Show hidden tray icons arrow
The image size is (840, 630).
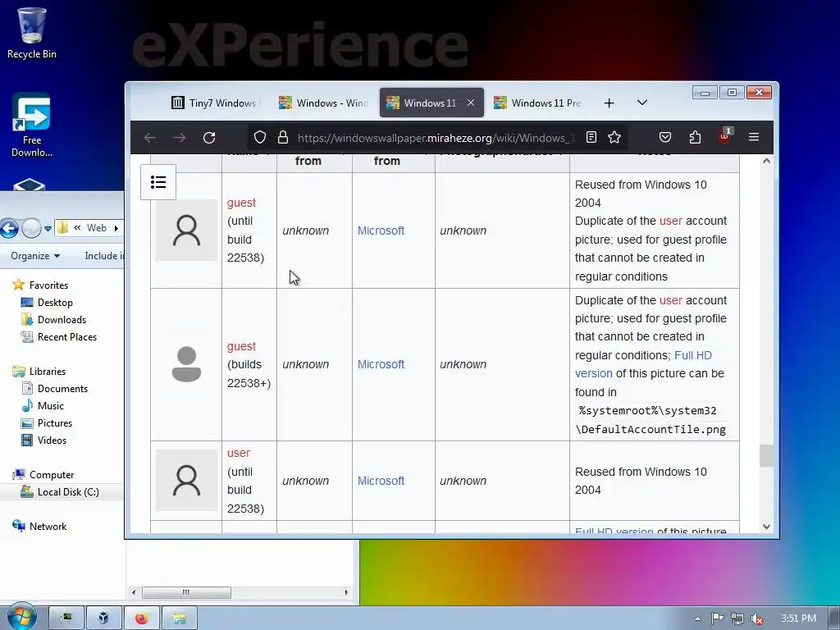tap(697, 619)
